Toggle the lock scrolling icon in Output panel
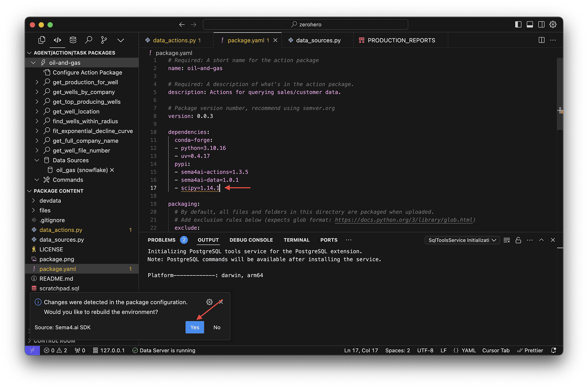Viewport: 588px width, 388px height. pos(518,240)
